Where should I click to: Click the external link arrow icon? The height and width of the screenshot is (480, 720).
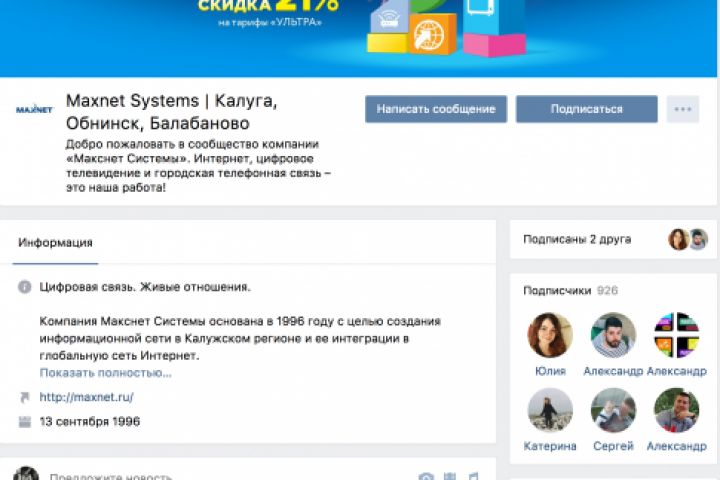pyautogui.click(x=24, y=397)
